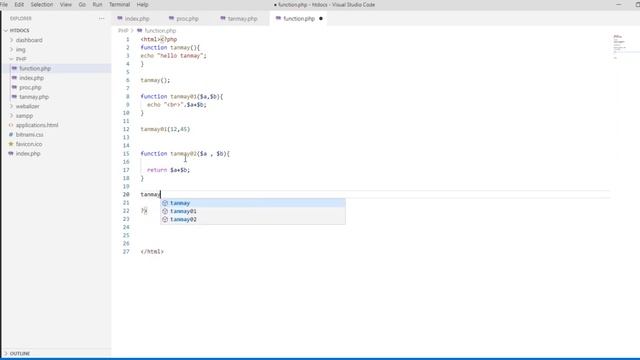This screenshot has height=360, width=640.
Task: Select tanmay autocomplete suggestion
Action: pos(253,203)
